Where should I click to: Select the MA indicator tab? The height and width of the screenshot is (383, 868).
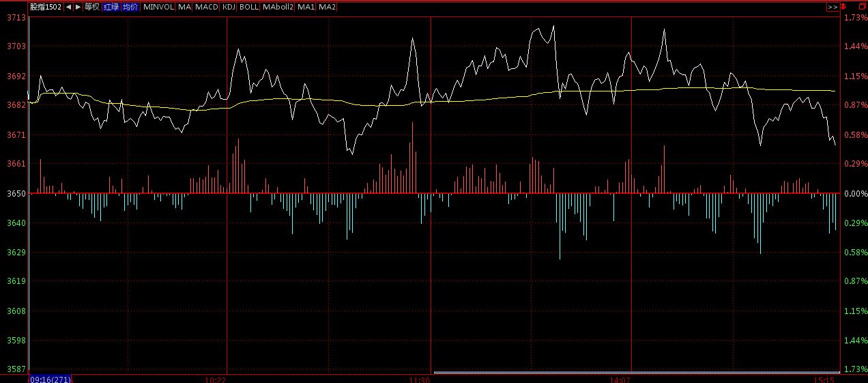click(x=184, y=7)
